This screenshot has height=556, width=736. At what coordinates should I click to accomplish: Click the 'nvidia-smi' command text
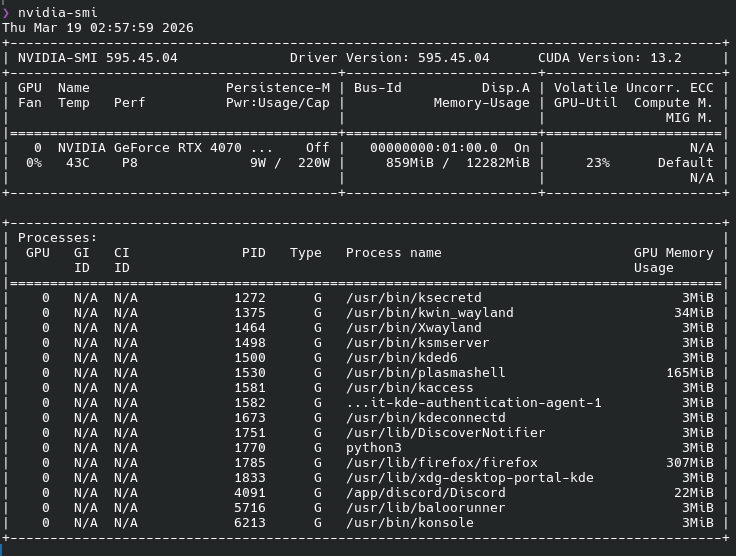(x=58, y=13)
